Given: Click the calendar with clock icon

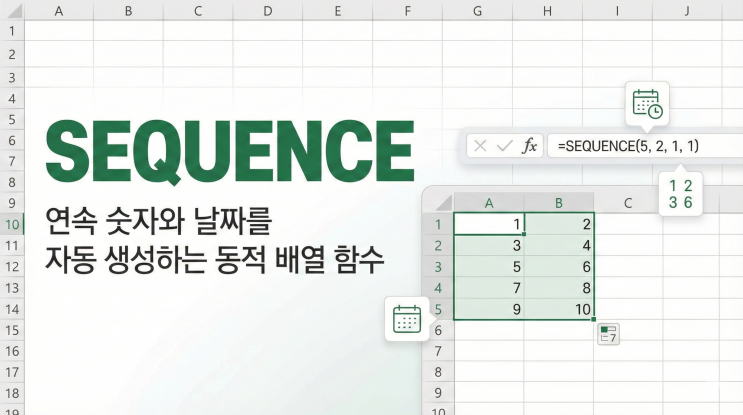Looking at the screenshot, I should click(647, 104).
